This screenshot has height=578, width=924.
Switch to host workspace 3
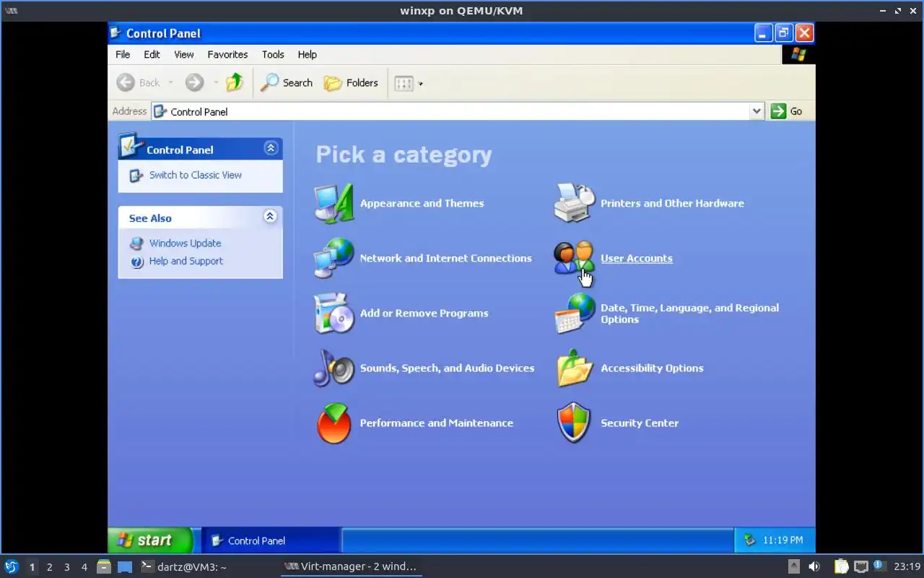pos(66,567)
